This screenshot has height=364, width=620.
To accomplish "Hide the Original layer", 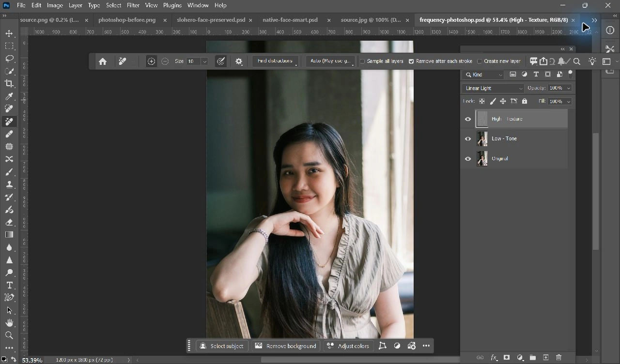I will click(468, 159).
